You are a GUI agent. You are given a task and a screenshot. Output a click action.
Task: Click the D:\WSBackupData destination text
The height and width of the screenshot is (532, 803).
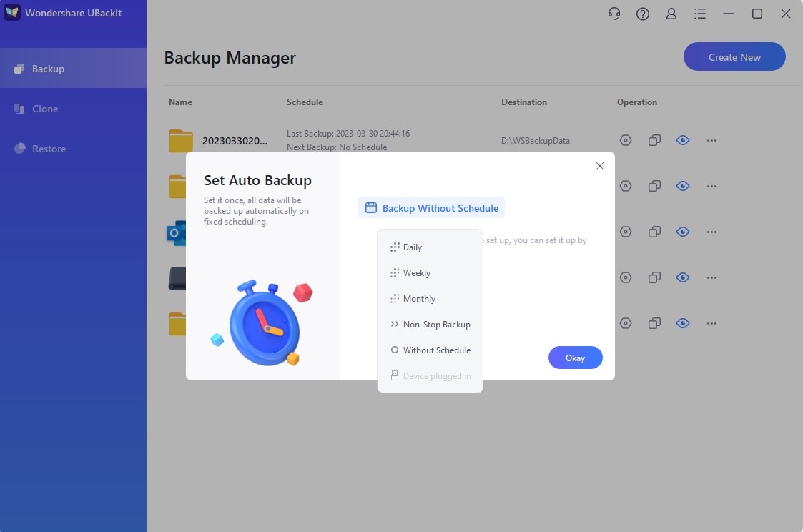tap(535, 141)
